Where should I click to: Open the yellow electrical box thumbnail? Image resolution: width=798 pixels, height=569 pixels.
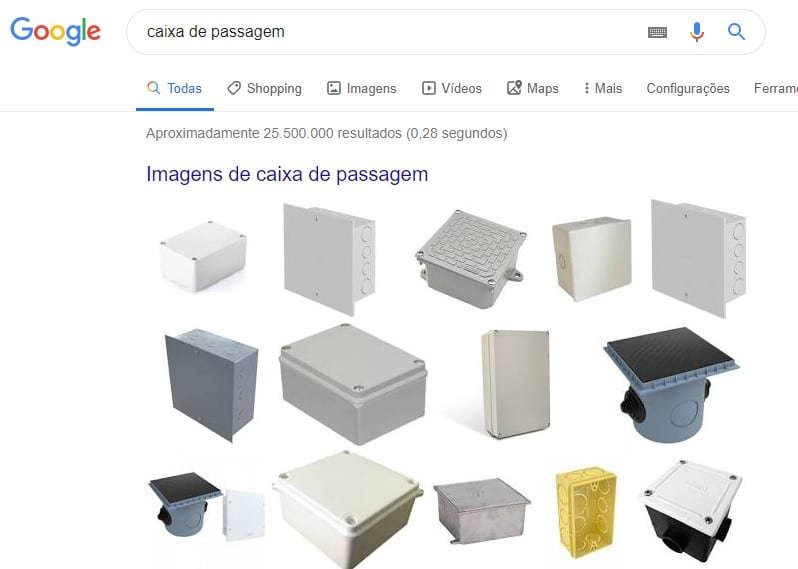click(x=586, y=513)
